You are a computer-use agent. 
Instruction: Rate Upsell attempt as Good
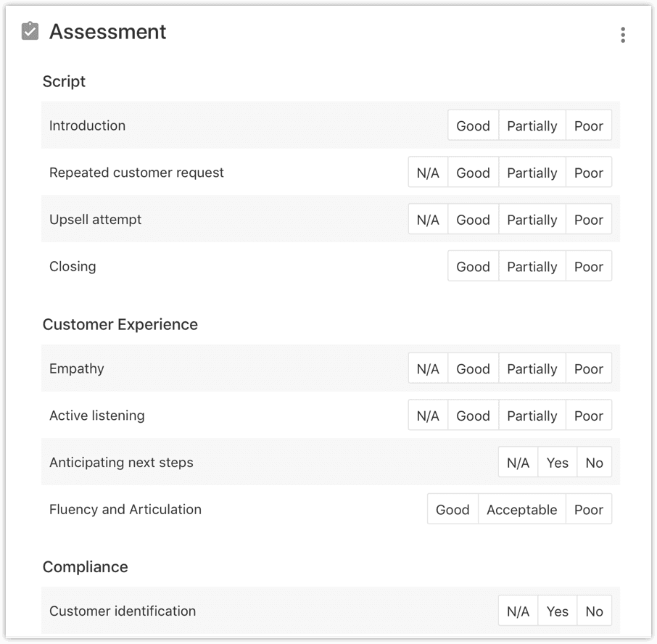(473, 219)
